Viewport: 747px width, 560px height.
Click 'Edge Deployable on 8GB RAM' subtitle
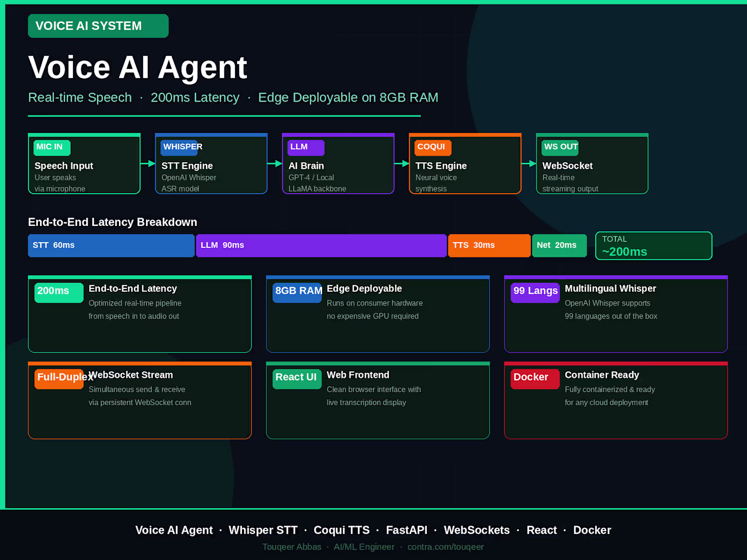[x=348, y=98]
